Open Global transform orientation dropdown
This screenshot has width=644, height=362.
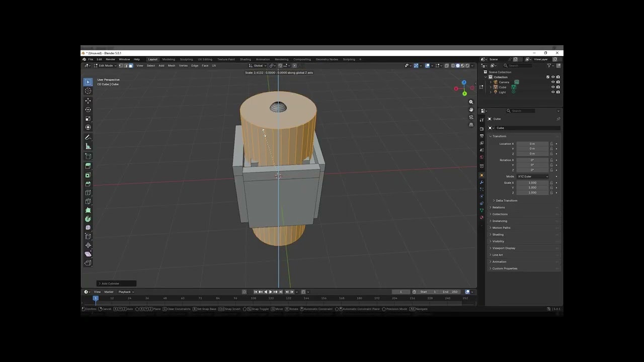coord(258,65)
